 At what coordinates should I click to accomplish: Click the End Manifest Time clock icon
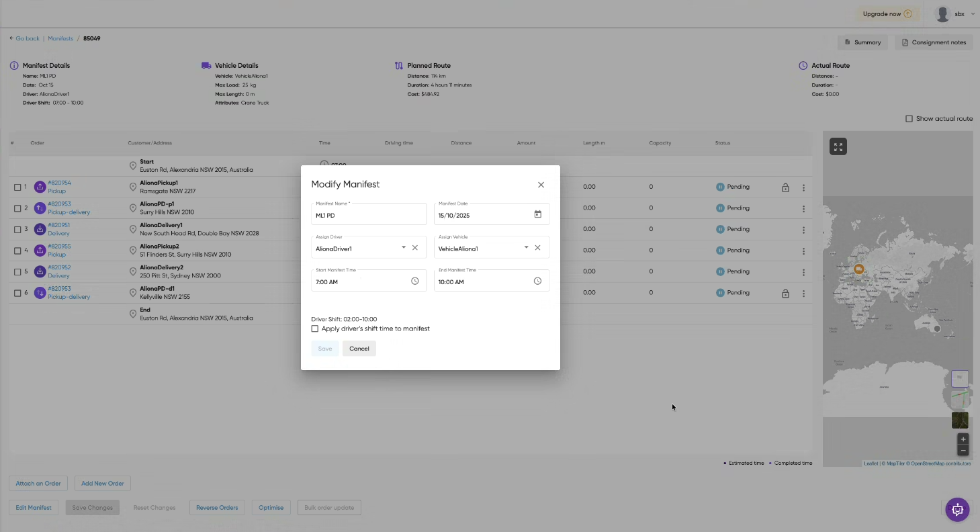pyautogui.click(x=537, y=281)
